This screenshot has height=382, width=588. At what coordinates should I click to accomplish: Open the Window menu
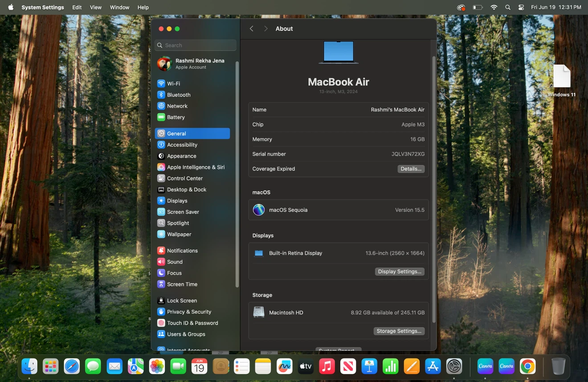pyautogui.click(x=119, y=7)
